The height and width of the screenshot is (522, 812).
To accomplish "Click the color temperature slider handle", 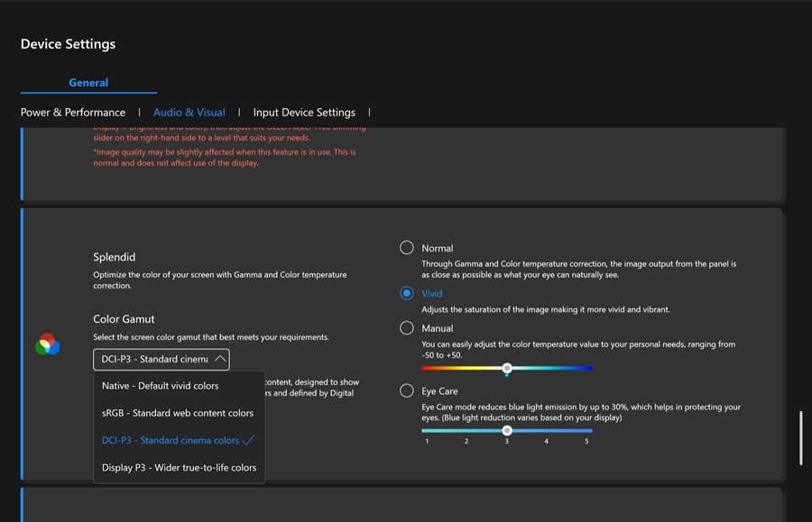I will (507, 368).
